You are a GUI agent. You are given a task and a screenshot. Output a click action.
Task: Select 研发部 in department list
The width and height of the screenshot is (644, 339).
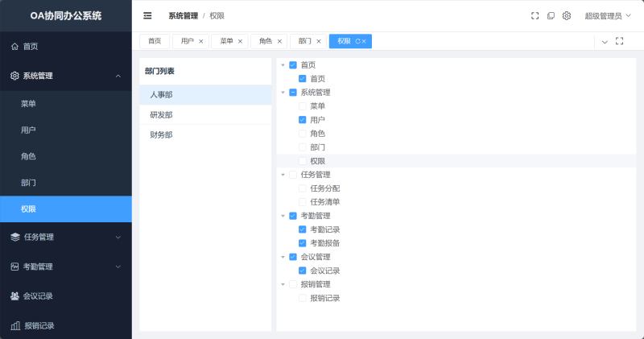pyautogui.click(x=205, y=114)
